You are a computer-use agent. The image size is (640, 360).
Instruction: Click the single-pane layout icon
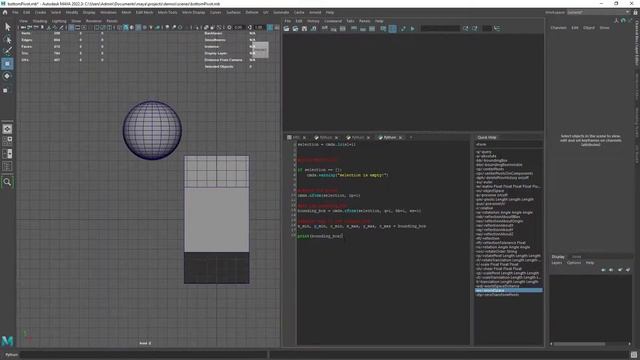click(x=7, y=129)
